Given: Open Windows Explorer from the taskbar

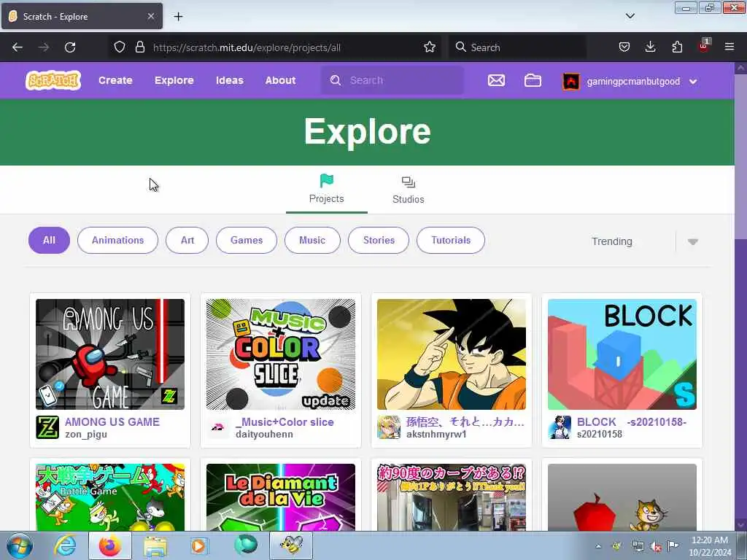Looking at the screenshot, I should (155, 546).
